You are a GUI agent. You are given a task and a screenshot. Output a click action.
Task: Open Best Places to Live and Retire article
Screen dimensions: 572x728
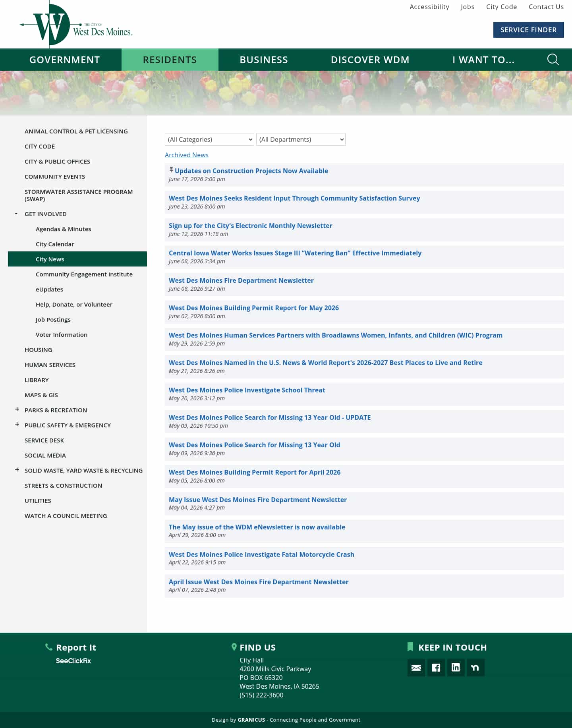[326, 363]
